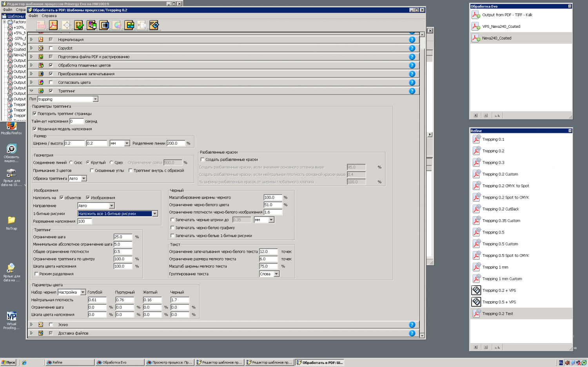Open the Направление Авто dropdown
Screen dimensions: 588x367
coord(112,206)
